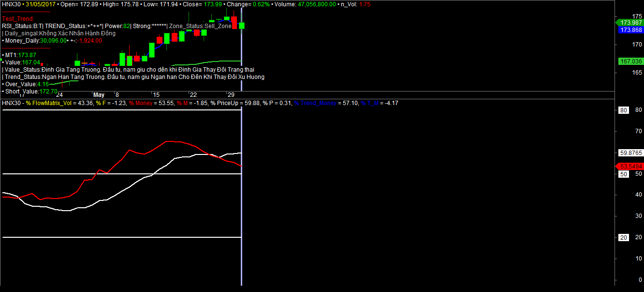Click the white 20 level label
The image size is (644, 292).
(624, 237)
